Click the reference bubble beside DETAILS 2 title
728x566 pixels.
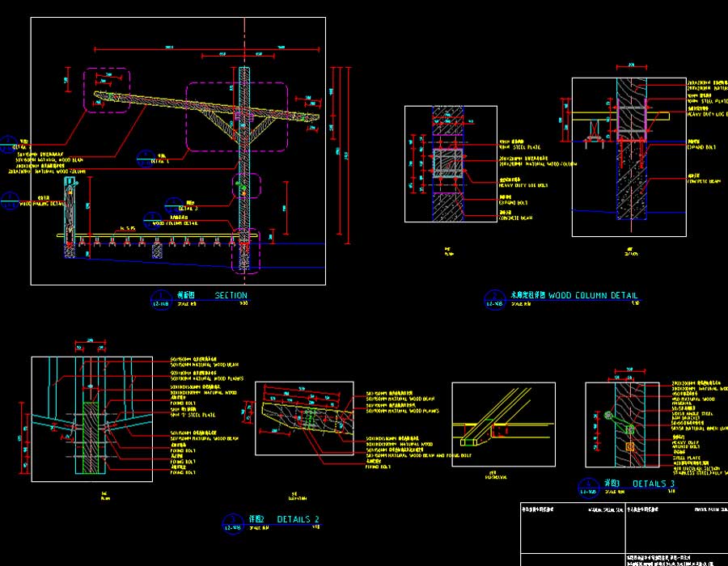click(233, 523)
